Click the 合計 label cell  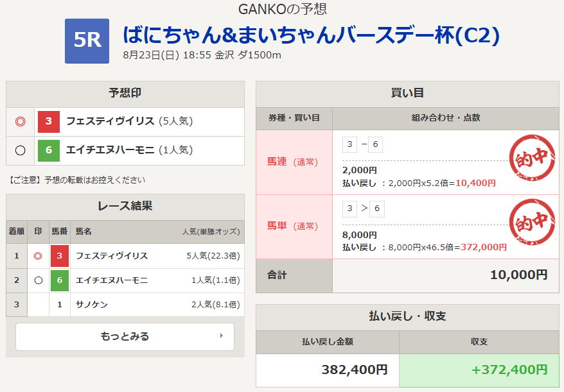(x=294, y=276)
